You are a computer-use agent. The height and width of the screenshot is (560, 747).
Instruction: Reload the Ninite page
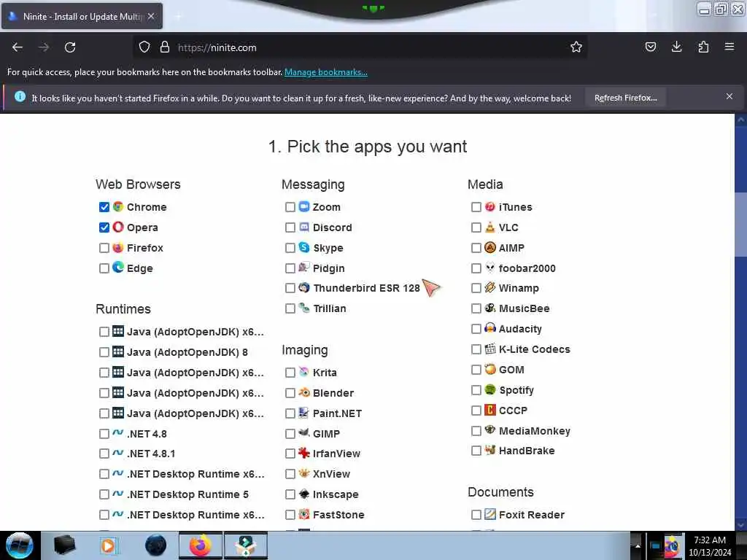(x=70, y=47)
